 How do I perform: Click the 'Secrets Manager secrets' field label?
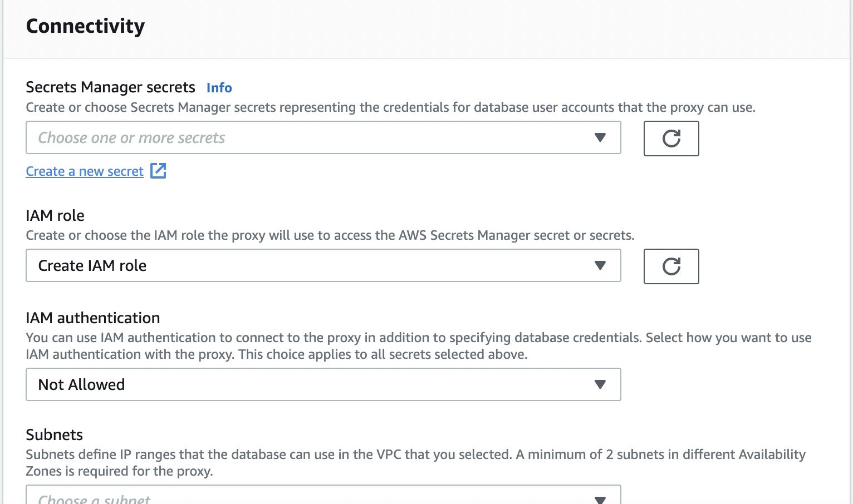pyautogui.click(x=110, y=87)
